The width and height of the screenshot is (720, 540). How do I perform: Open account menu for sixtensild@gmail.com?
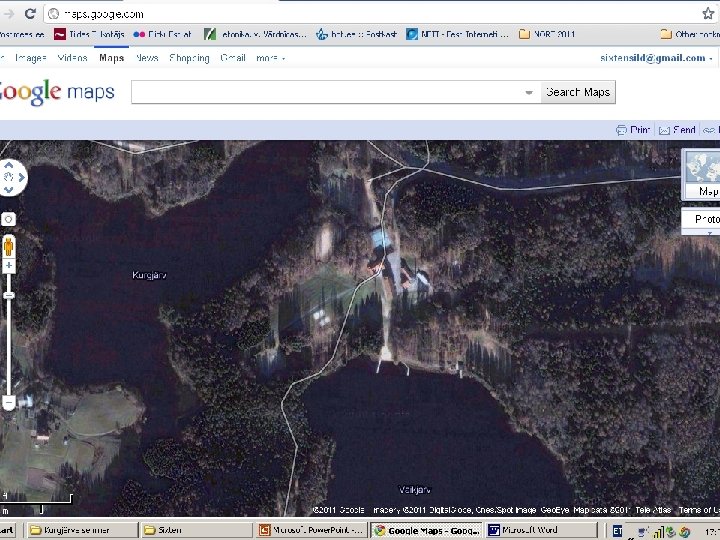[x=656, y=58]
